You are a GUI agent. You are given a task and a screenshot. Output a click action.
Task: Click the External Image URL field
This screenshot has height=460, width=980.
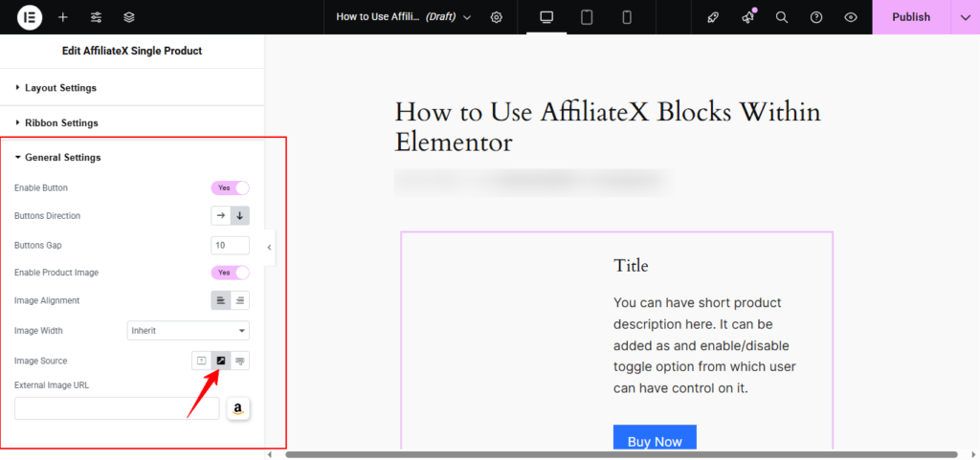(x=103, y=408)
